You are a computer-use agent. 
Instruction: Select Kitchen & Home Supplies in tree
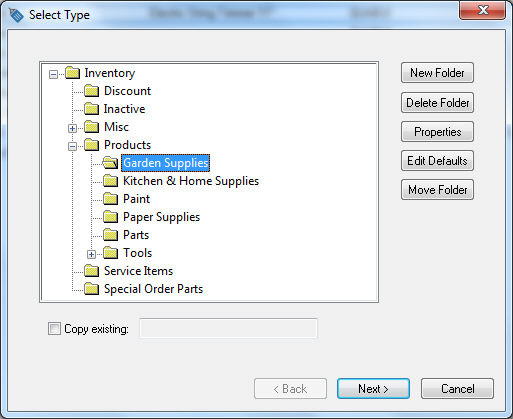point(191,181)
